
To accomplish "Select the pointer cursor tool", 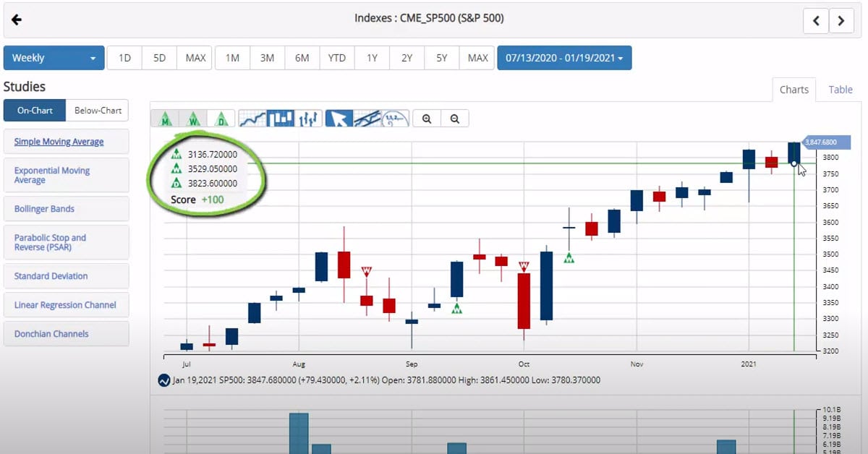I will pos(339,119).
